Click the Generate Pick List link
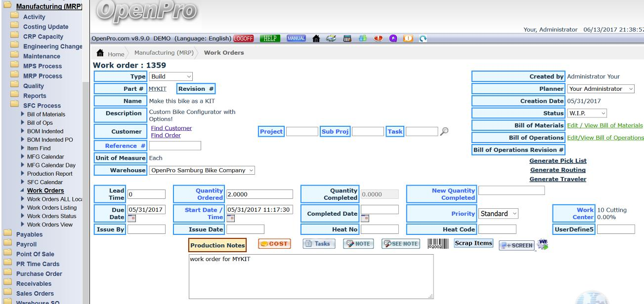The height and width of the screenshot is (304, 644). pos(558,161)
